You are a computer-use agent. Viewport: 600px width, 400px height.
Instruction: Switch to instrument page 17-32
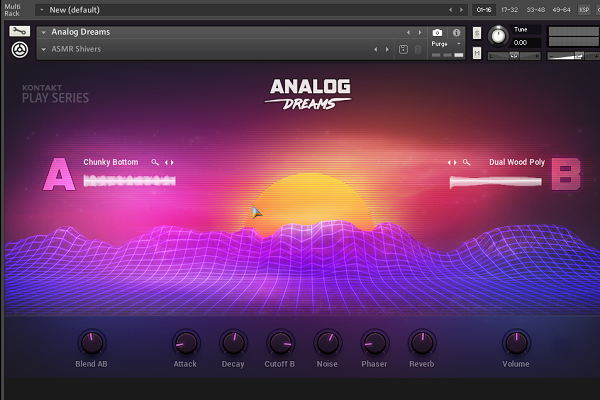(x=509, y=10)
